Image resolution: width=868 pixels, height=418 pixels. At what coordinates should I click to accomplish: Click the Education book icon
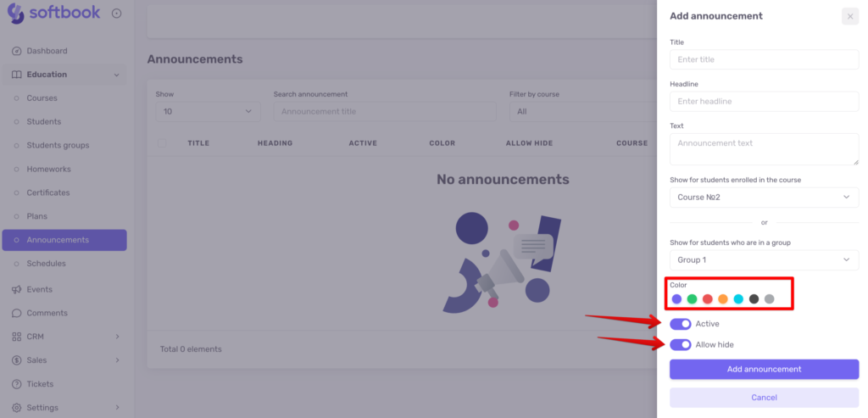point(17,75)
